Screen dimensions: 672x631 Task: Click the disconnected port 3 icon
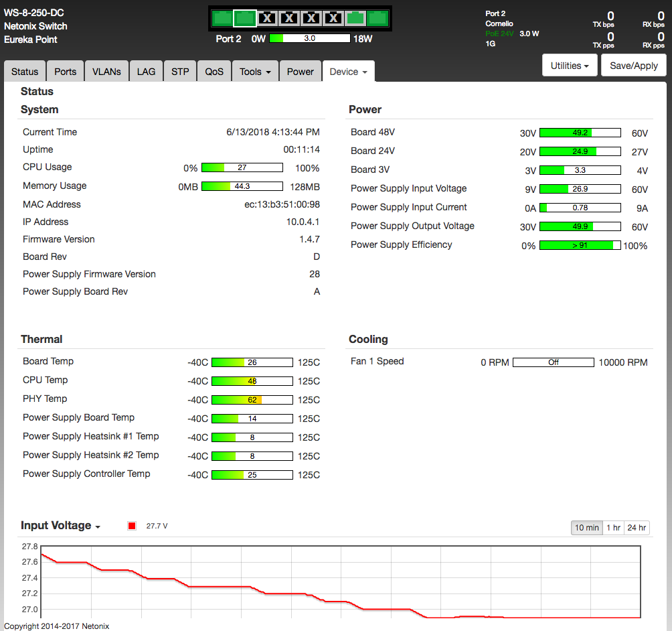coord(267,18)
